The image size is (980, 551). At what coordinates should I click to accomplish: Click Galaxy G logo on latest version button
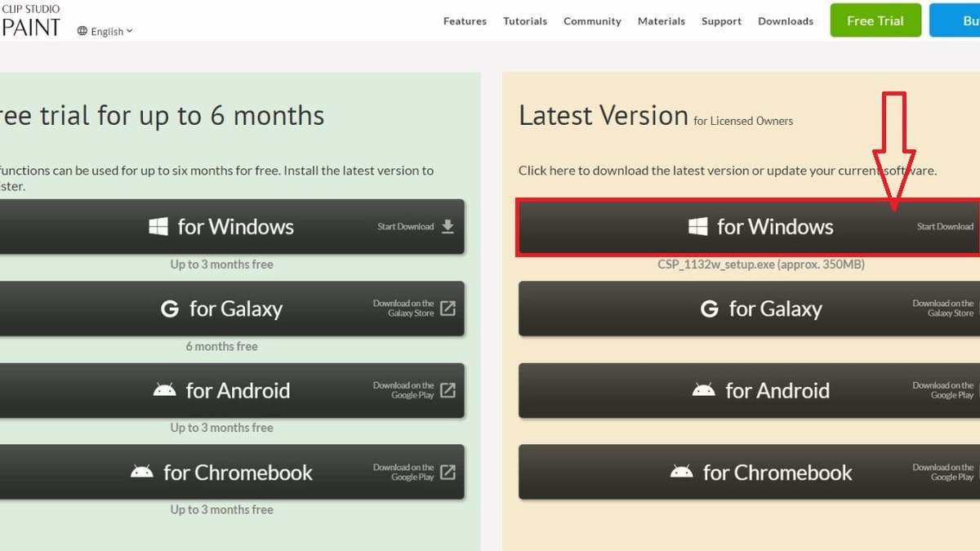[710, 309]
